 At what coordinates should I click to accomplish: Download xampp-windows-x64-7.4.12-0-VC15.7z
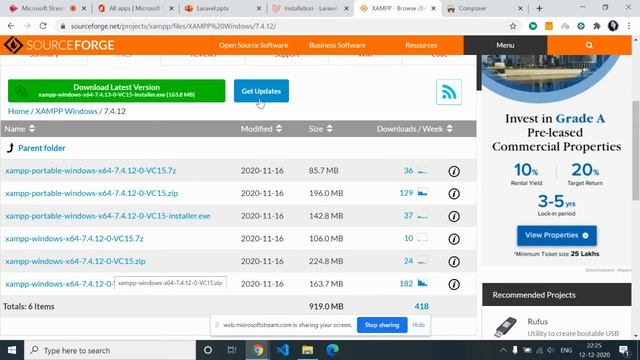pyautogui.click(x=74, y=238)
